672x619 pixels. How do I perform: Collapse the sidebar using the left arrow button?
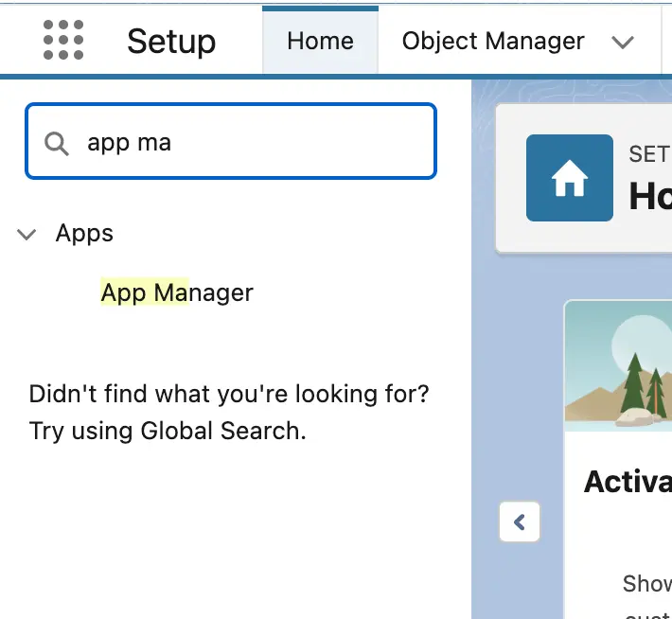coord(519,522)
